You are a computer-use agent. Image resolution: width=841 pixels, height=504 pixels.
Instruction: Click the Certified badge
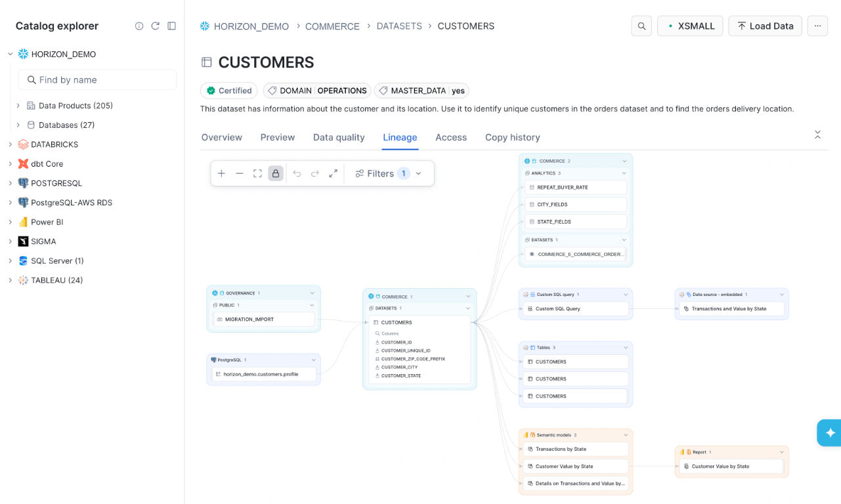point(229,91)
